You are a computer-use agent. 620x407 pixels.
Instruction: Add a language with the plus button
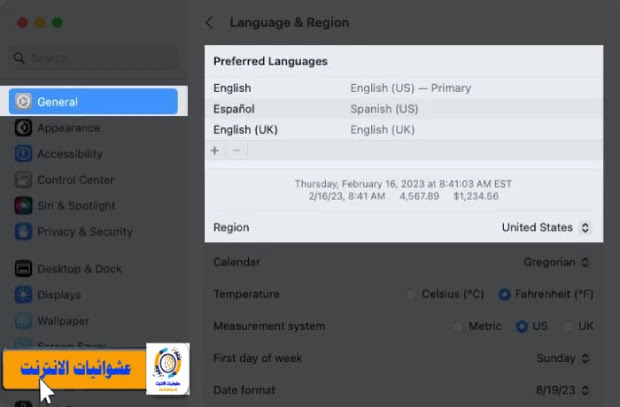215,150
